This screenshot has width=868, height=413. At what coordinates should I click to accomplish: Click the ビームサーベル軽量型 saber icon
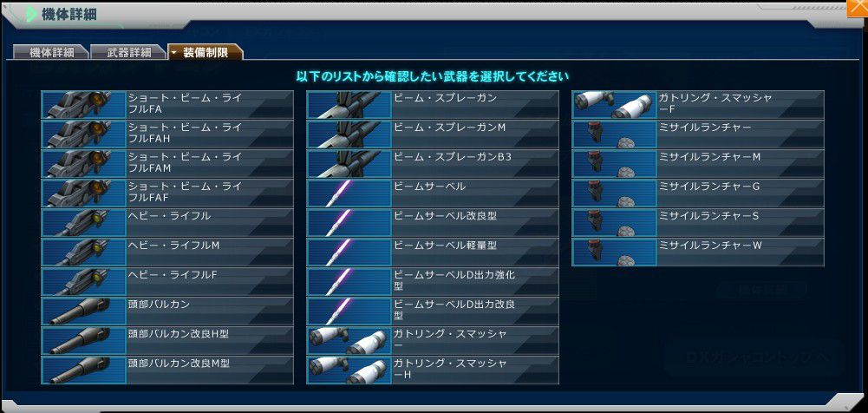coord(349,252)
